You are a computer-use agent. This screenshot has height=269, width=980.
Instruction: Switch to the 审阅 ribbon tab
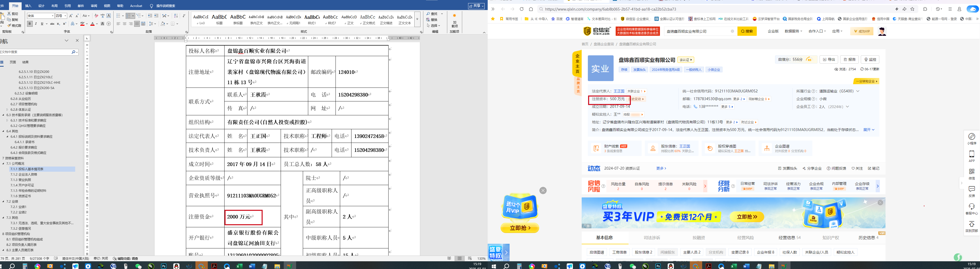point(94,6)
